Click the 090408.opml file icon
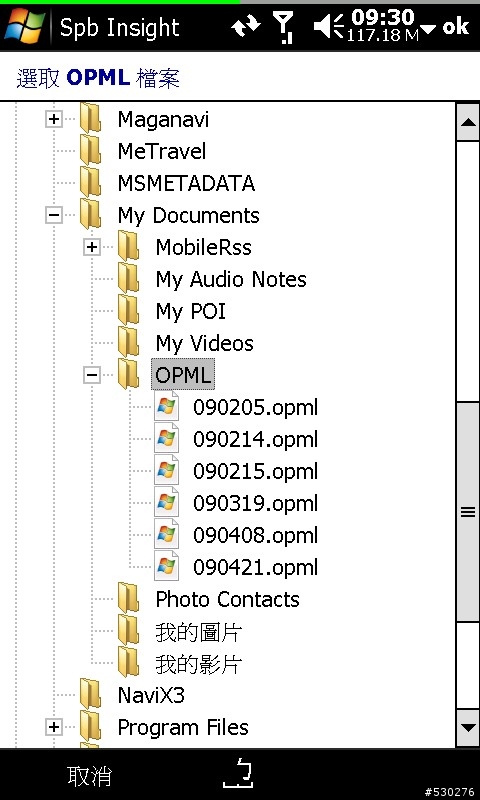This screenshot has height=800, width=480. click(167, 534)
